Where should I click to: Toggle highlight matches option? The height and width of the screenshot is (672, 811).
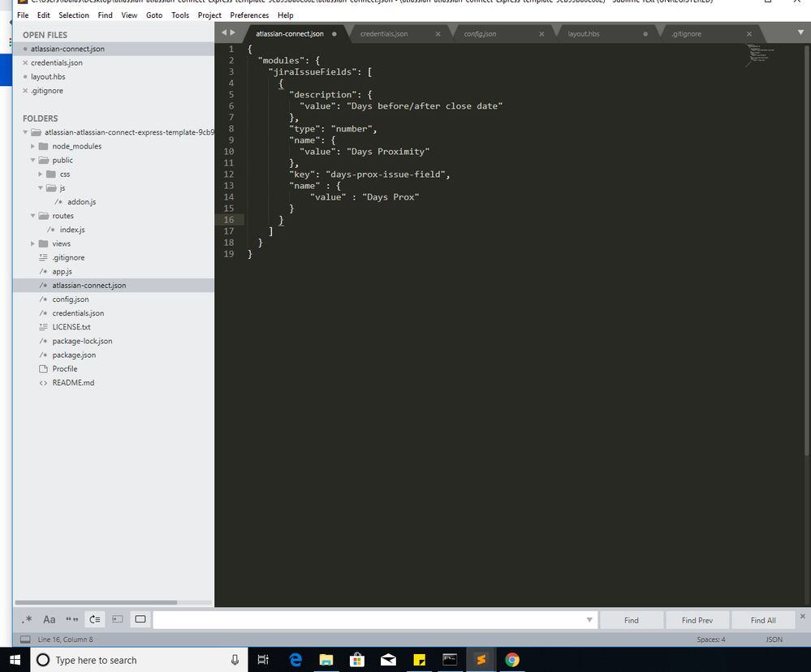[140, 619]
